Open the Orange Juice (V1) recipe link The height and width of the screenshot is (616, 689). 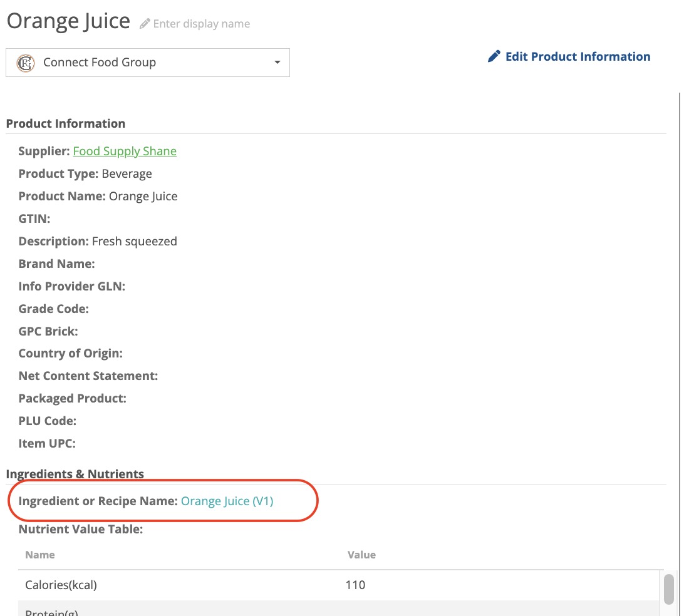[227, 501]
